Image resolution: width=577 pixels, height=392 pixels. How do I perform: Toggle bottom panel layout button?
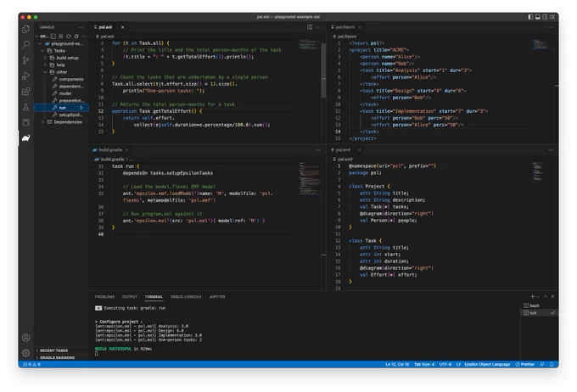pos(538,17)
